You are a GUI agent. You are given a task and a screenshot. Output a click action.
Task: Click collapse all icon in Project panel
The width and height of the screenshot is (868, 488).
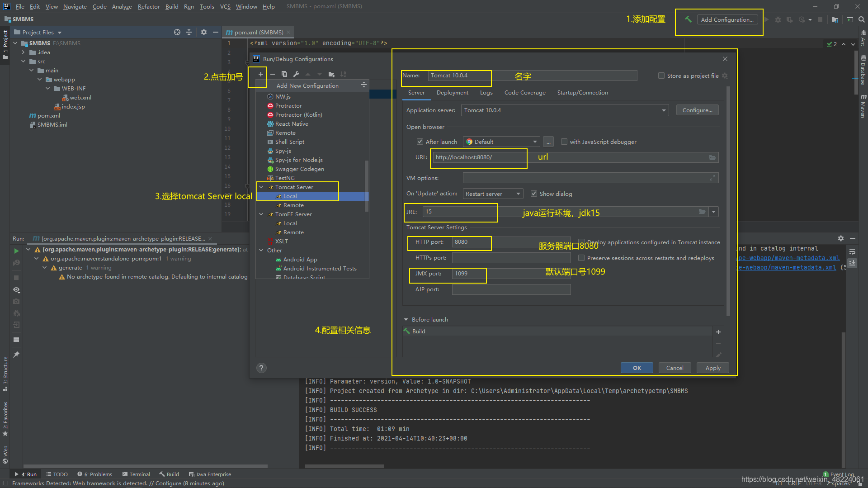[x=189, y=32]
